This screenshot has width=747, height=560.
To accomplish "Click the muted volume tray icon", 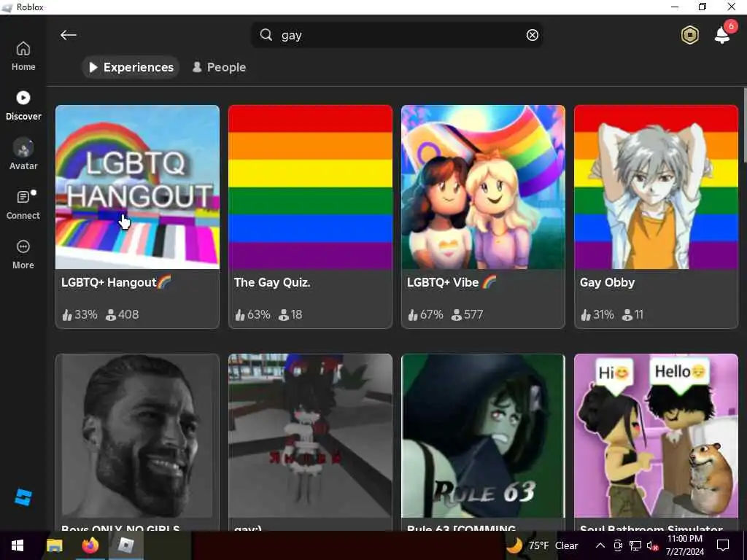I will [x=652, y=545].
